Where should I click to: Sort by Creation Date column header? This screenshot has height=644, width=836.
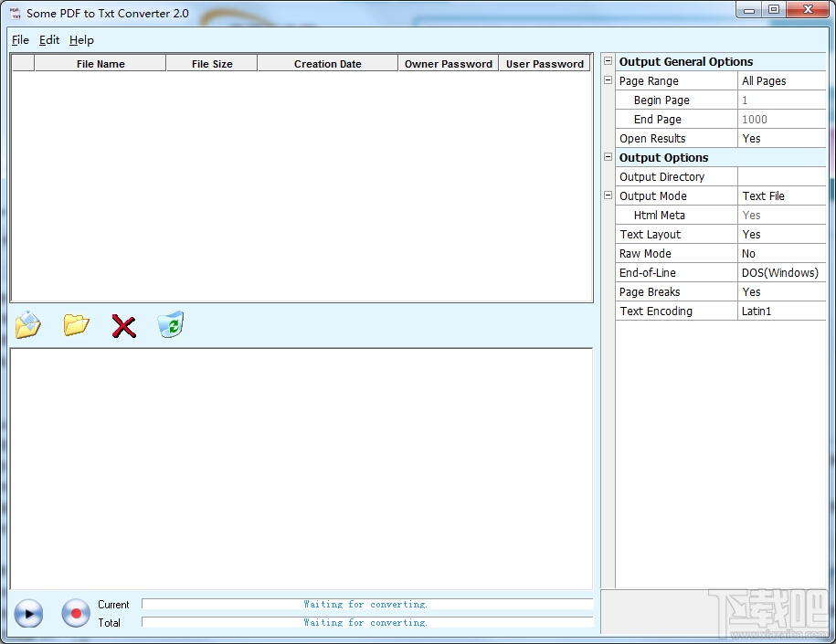[x=327, y=63]
